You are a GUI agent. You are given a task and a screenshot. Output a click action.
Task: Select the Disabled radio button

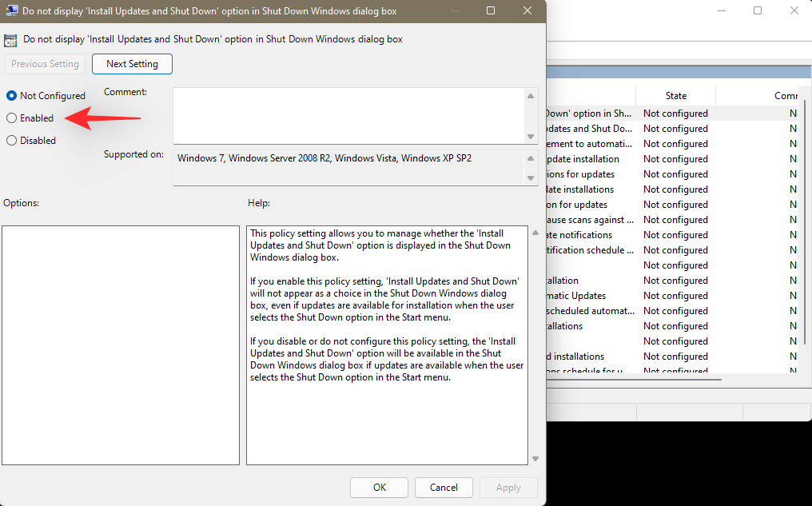[x=12, y=141]
